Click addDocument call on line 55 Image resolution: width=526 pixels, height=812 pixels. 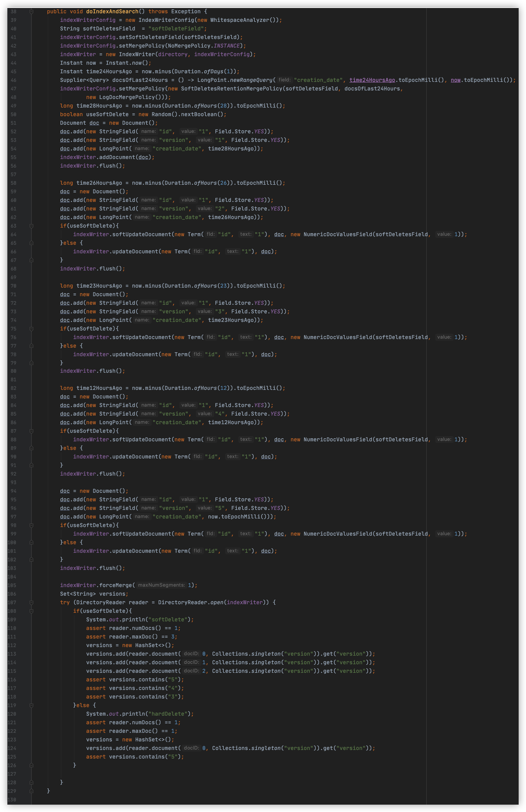pos(117,157)
